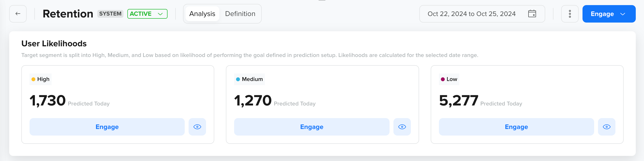
Task: Click the User Likelihoods heading
Action: pyautogui.click(x=54, y=44)
